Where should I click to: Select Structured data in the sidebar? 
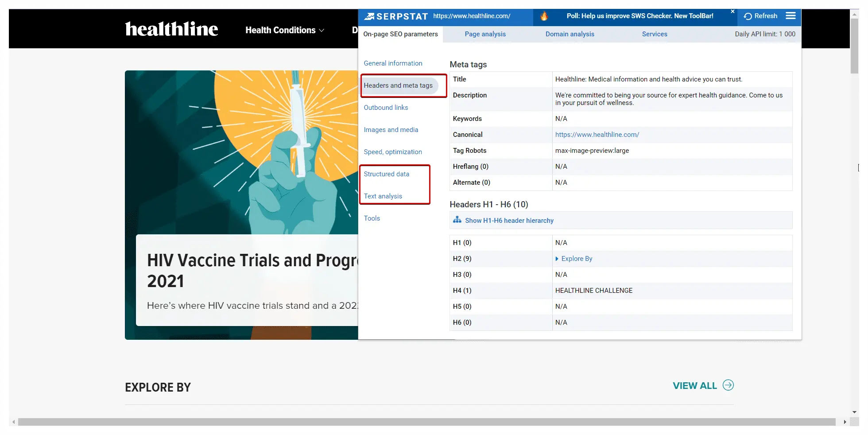386,174
